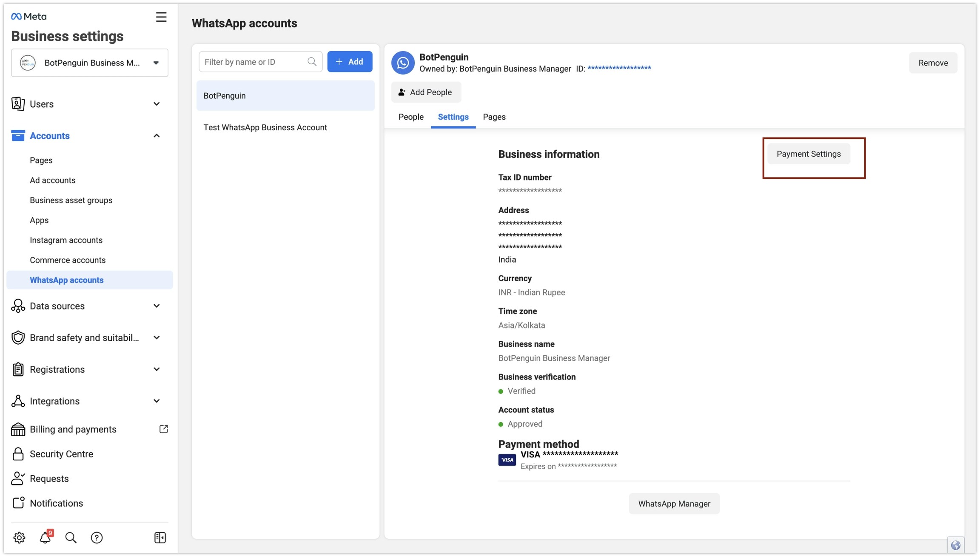Switch to the People tab

tap(410, 117)
